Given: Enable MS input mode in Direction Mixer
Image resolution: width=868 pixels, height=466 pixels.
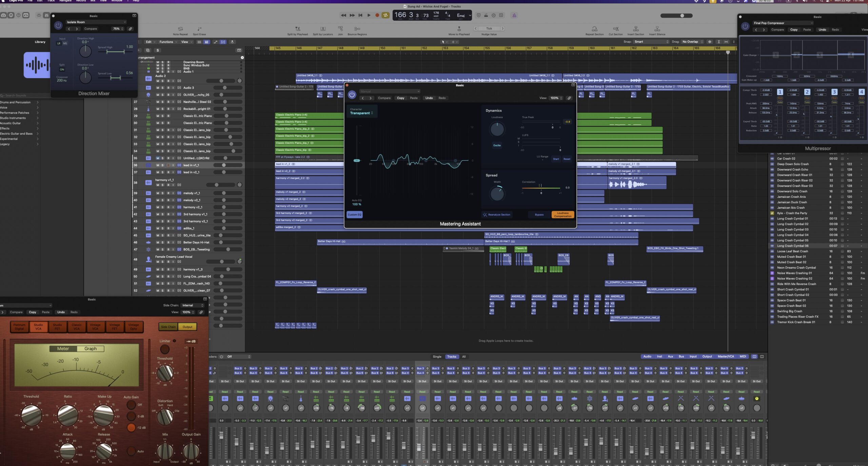Looking at the screenshot, I should click(x=65, y=43).
